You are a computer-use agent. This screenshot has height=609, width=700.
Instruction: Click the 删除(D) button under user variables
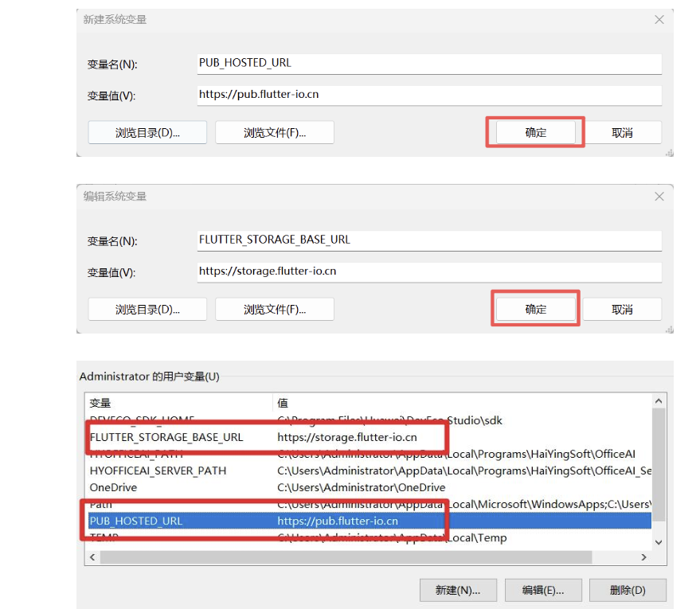pyautogui.click(x=628, y=590)
